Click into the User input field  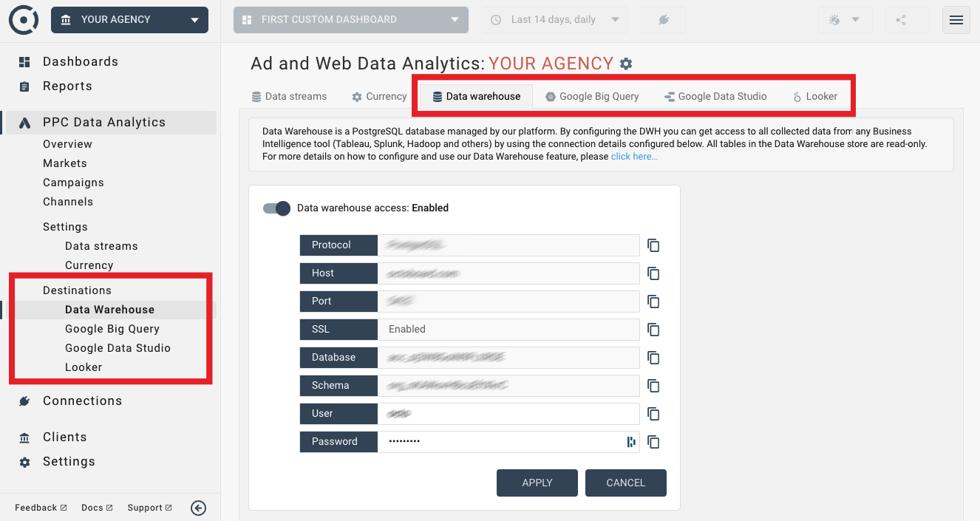click(508, 414)
